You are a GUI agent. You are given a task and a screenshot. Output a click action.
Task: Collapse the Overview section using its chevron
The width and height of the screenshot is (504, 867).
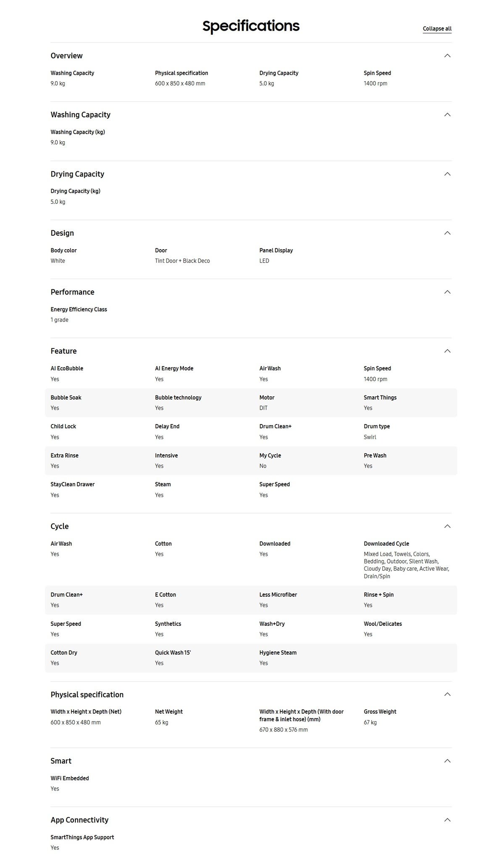pos(447,55)
